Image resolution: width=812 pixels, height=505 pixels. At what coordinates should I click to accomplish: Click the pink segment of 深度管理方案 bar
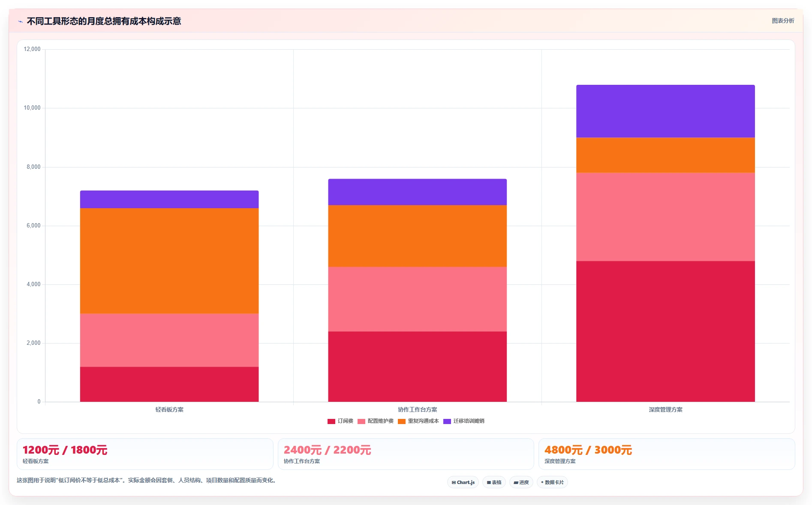[665, 217]
